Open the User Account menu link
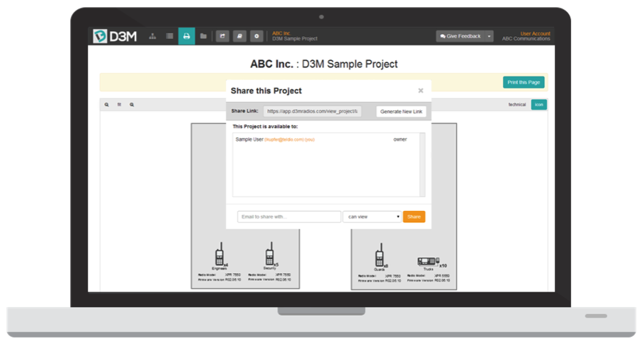The image size is (644, 346). point(535,34)
